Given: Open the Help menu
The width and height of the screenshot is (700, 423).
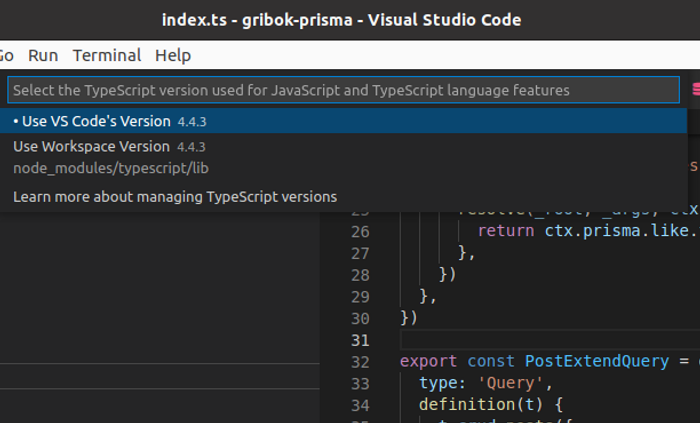Looking at the screenshot, I should [x=173, y=55].
